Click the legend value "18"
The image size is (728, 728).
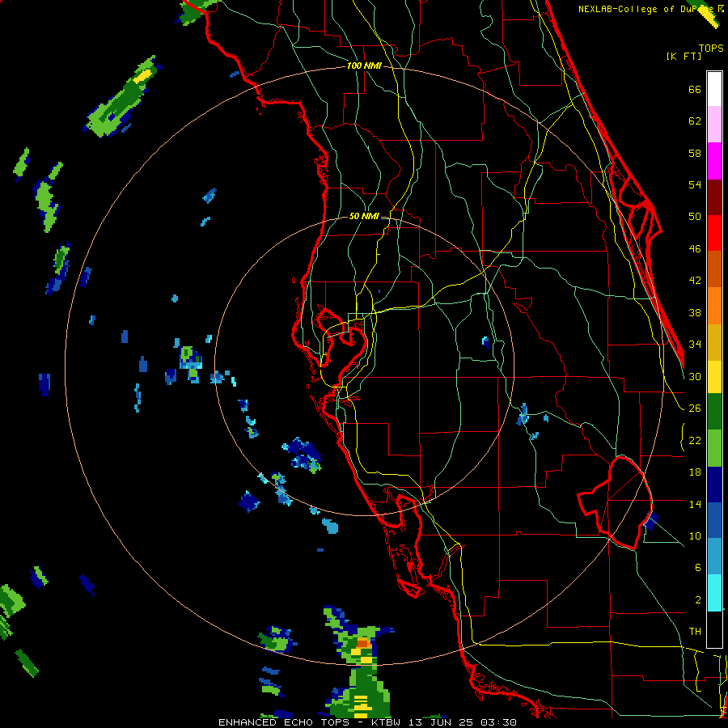pyautogui.click(x=695, y=472)
